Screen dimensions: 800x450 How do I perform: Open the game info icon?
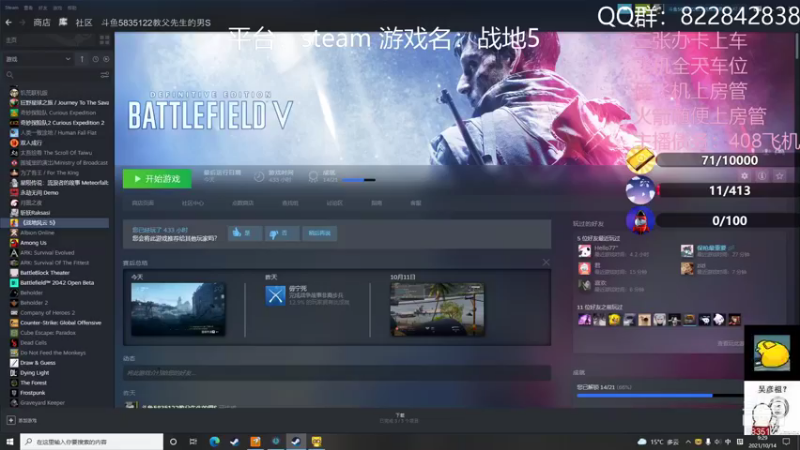pos(762,176)
